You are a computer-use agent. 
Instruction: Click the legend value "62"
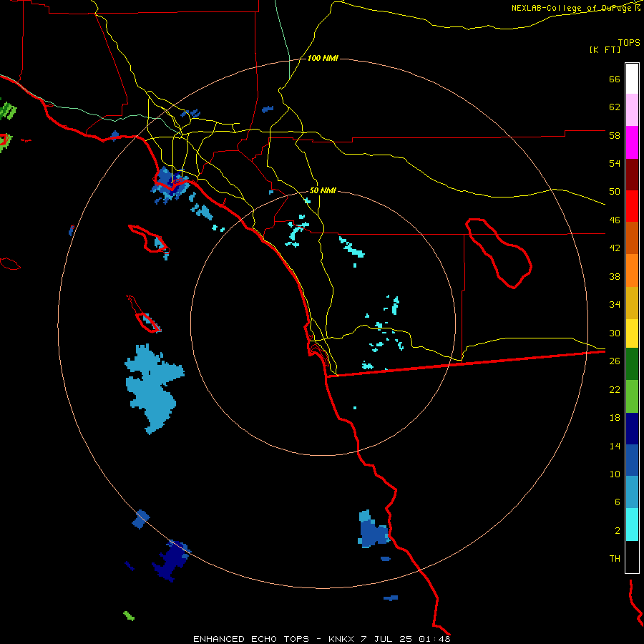615,107
